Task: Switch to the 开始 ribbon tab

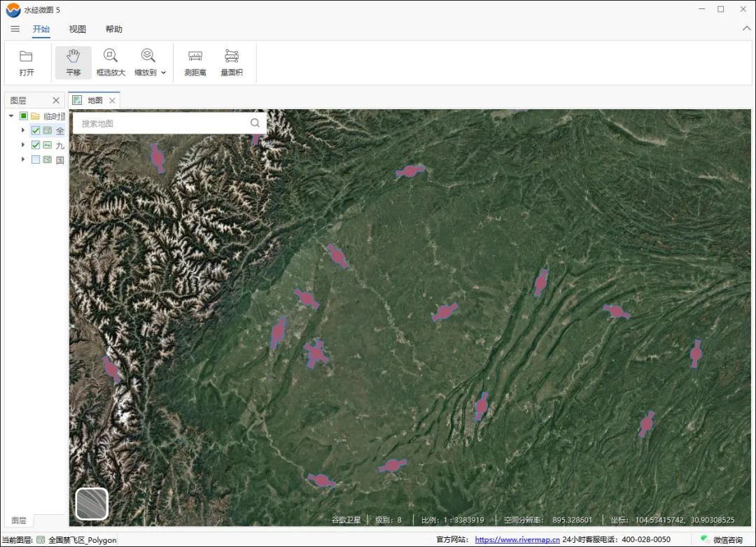Action: coord(41,29)
